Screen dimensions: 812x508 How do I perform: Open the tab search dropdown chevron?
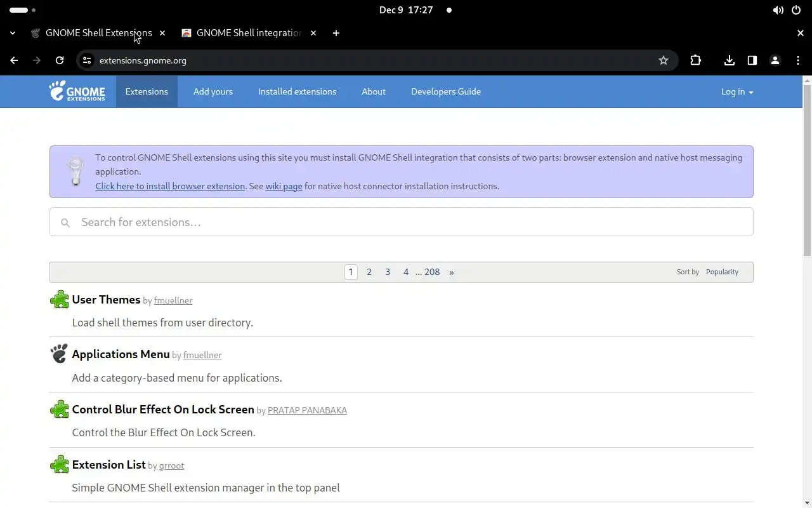[13, 33]
